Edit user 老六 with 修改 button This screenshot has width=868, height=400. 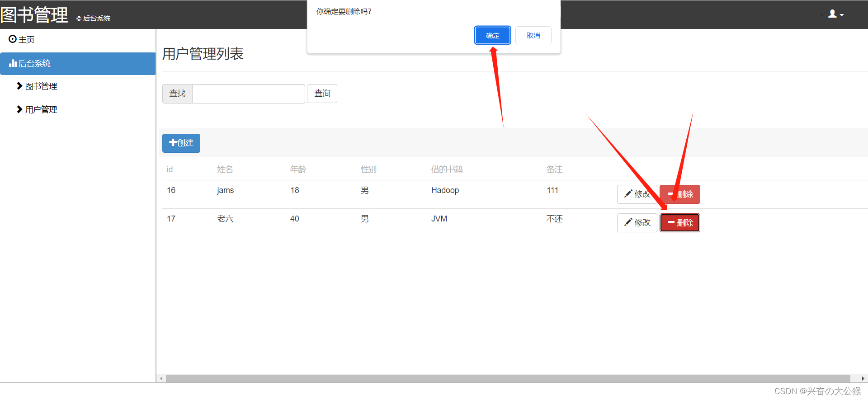(x=637, y=223)
